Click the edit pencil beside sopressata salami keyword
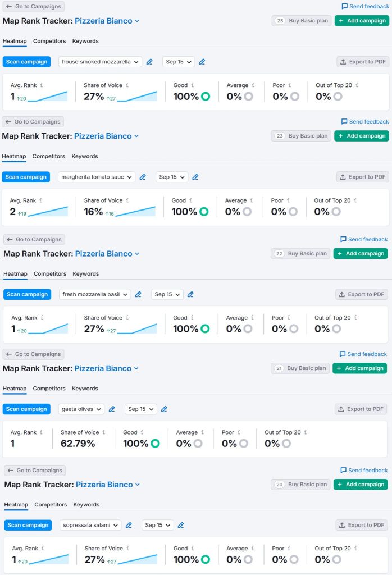Screen dimensions: 392x575 pos(129,526)
